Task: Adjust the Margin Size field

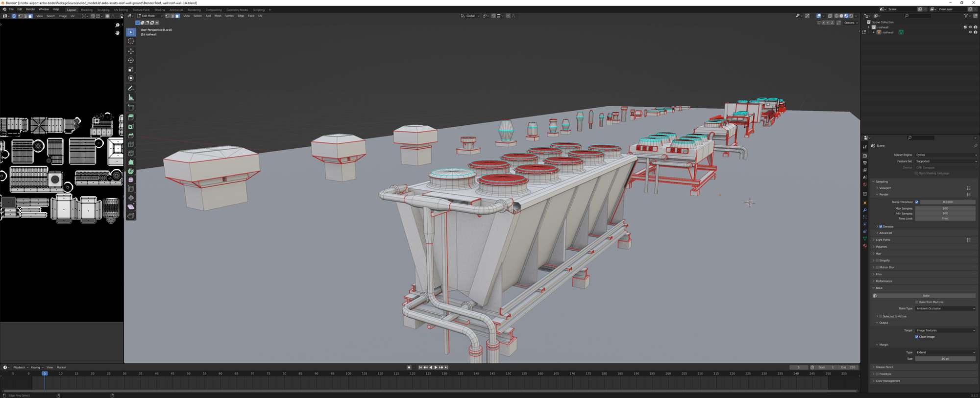Action: click(945, 359)
